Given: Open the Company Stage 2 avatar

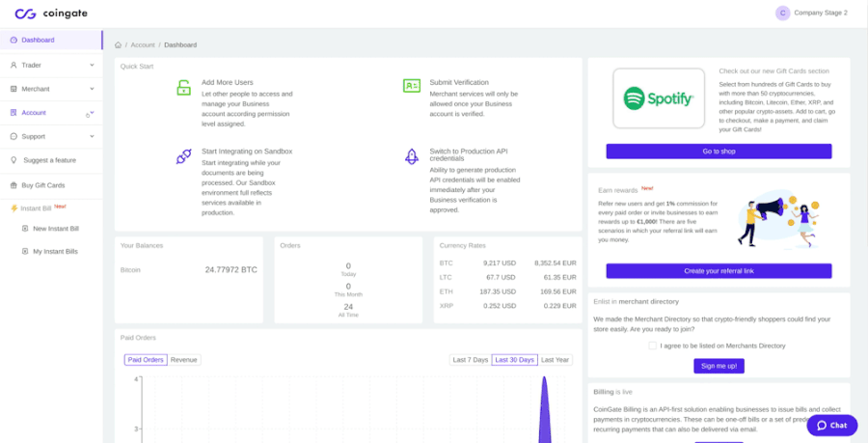Looking at the screenshot, I should [782, 14].
